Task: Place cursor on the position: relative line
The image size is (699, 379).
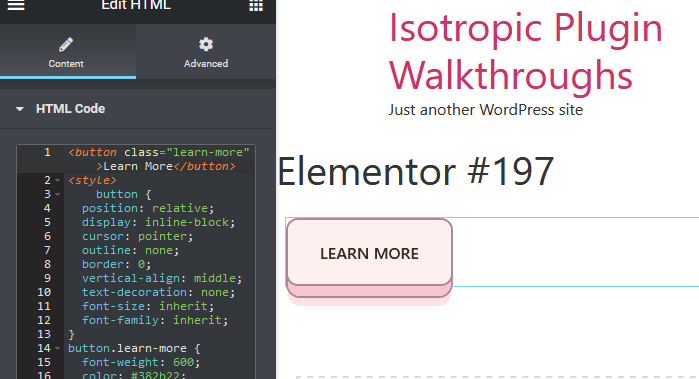Action: tap(148, 208)
